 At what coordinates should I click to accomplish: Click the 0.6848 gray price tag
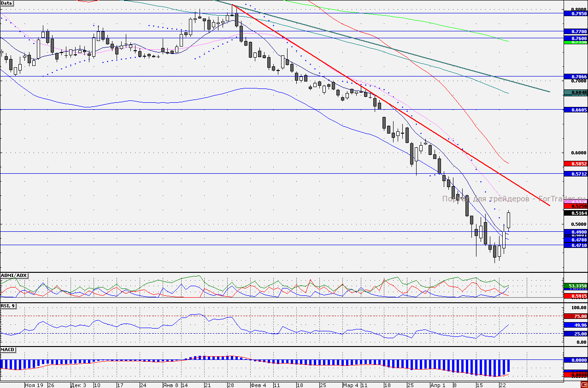[x=576, y=92]
